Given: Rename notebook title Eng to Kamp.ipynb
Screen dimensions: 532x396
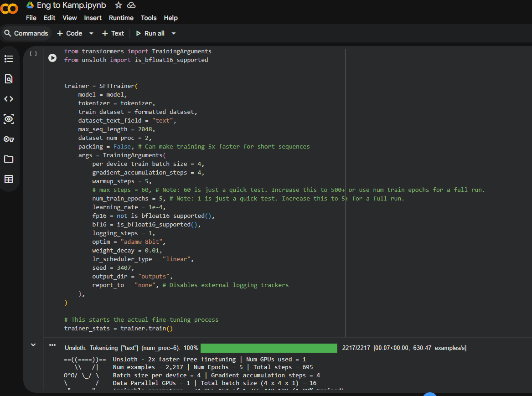Looking at the screenshot, I should click(71, 5).
